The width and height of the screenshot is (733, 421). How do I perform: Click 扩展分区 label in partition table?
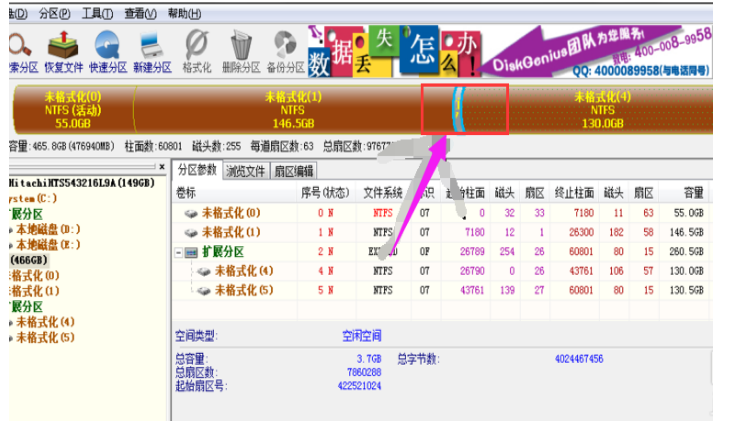[223, 252]
